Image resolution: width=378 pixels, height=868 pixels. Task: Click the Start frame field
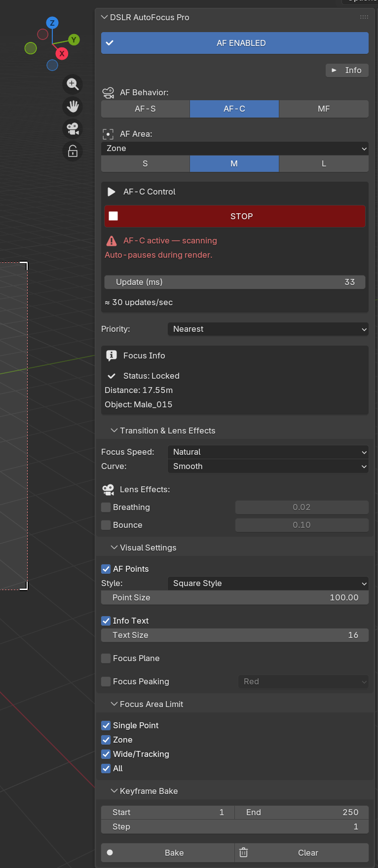coord(167,812)
